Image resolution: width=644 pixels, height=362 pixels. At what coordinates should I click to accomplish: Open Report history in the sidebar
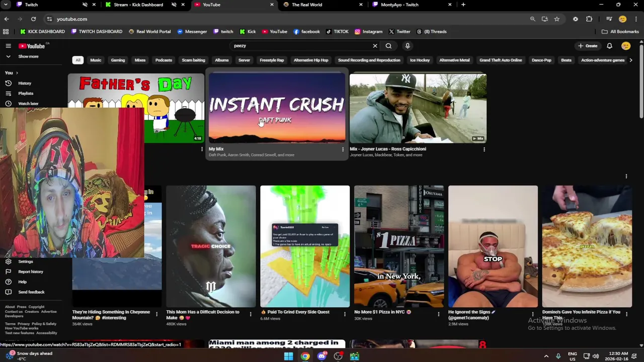31,271
